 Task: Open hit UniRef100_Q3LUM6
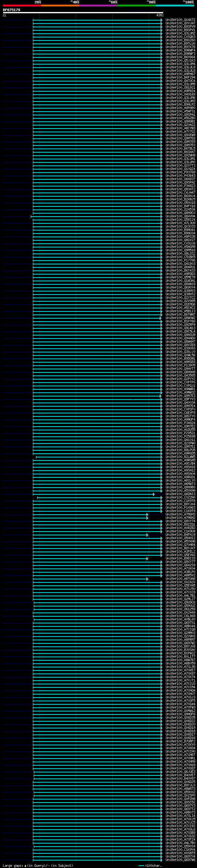point(180,98)
